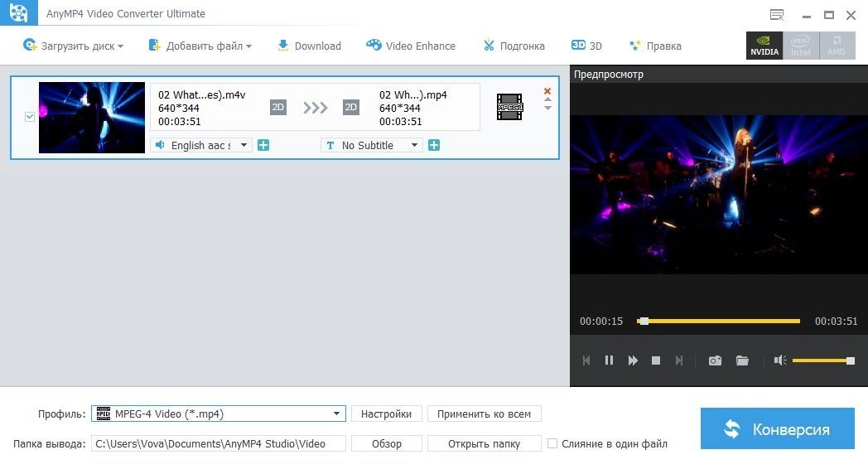Stop the preview playback
Viewport: 868px width, 474px height.
(656, 360)
